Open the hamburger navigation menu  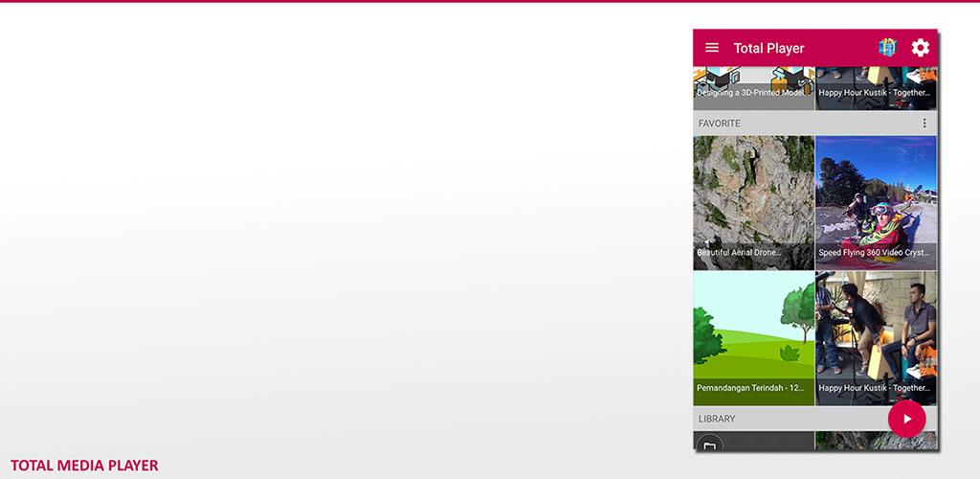(x=712, y=48)
